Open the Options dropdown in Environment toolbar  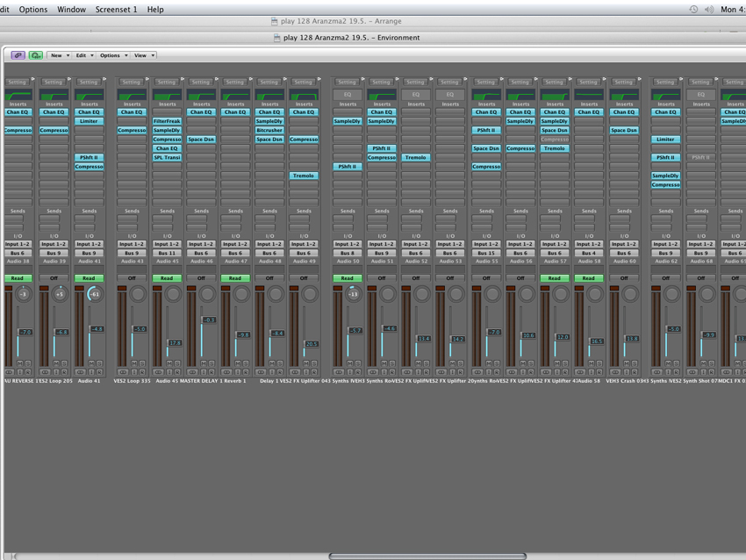tap(113, 55)
